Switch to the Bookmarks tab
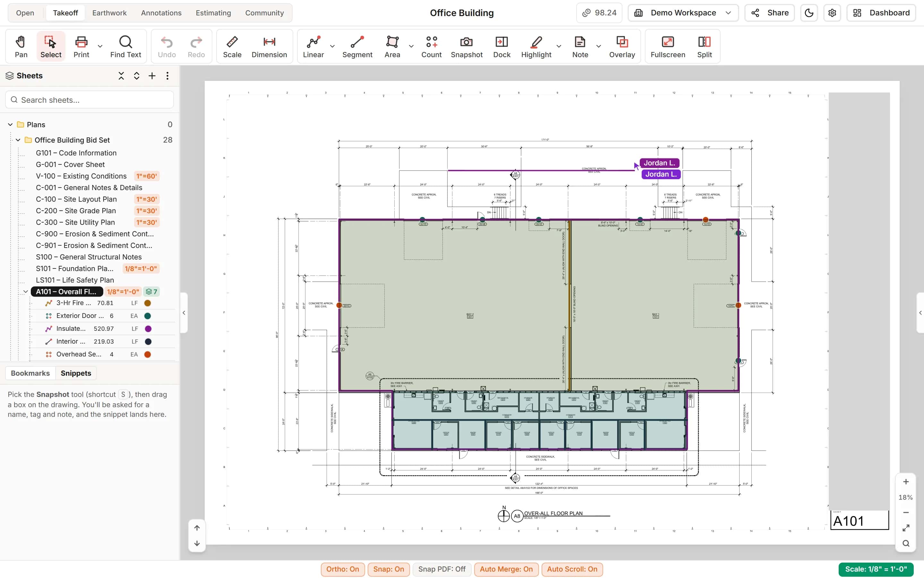924x578 pixels. pyautogui.click(x=30, y=373)
